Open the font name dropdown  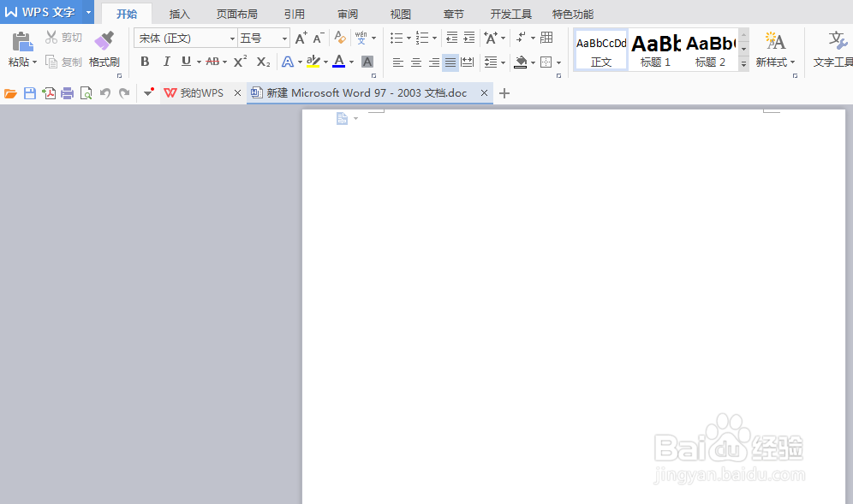click(x=232, y=39)
